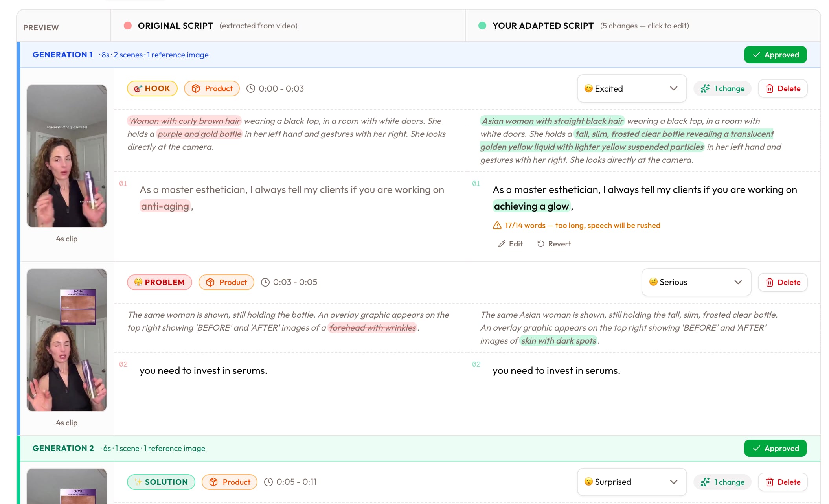
Task: Click the PREVIEW column header
Action: (x=41, y=28)
